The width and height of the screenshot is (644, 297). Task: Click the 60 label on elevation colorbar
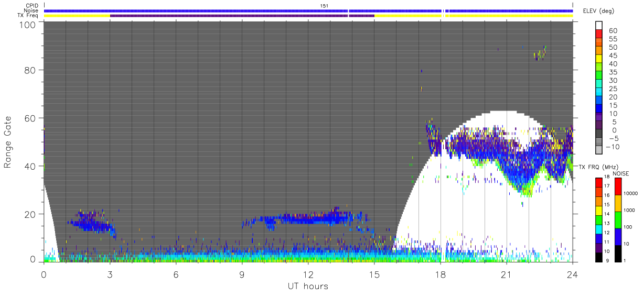(x=613, y=31)
